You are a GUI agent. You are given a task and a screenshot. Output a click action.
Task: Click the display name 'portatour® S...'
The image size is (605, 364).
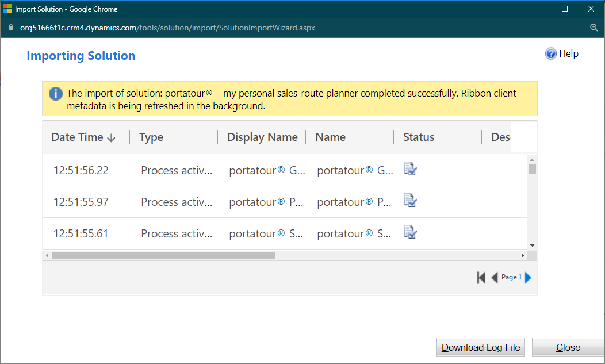tap(266, 233)
